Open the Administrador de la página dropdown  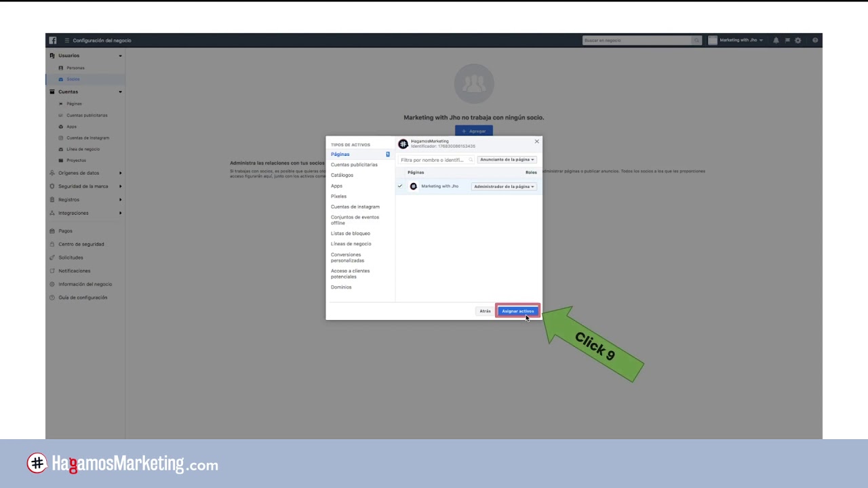pyautogui.click(x=504, y=186)
